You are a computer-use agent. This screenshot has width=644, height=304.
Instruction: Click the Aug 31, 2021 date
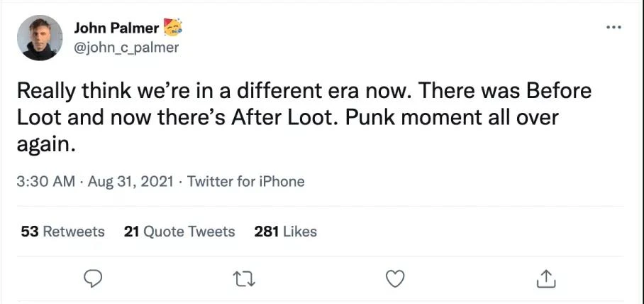pos(131,181)
